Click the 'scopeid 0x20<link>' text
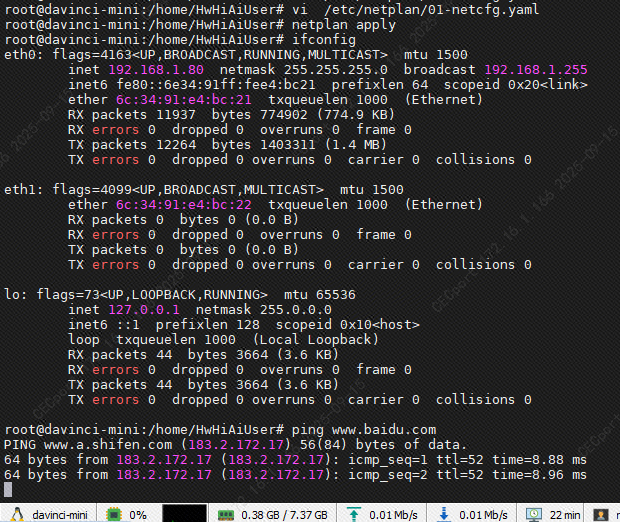This screenshot has width=620, height=522. [x=516, y=85]
